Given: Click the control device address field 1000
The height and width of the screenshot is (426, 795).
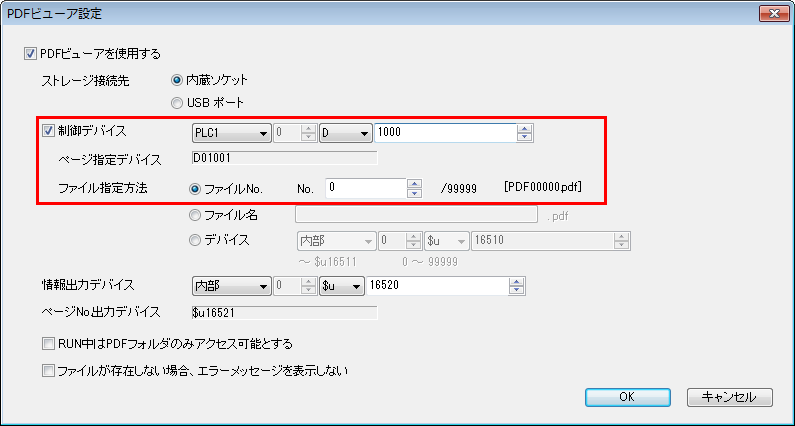Looking at the screenshot, I should coord(445,133).
